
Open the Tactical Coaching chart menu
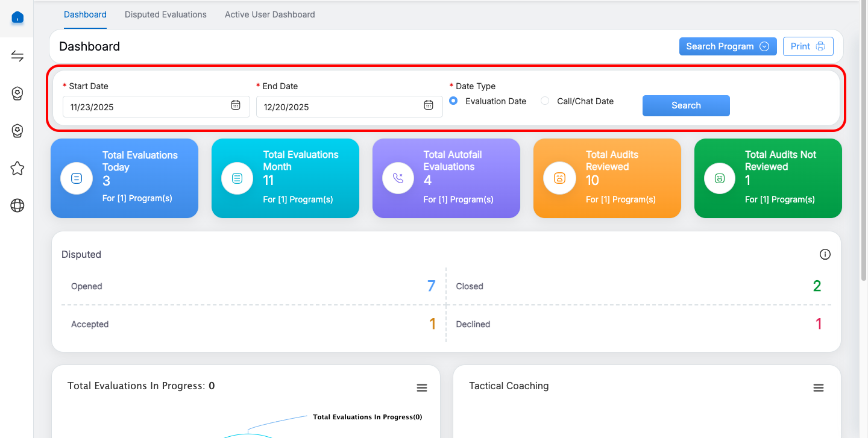[x=818, y=388]
